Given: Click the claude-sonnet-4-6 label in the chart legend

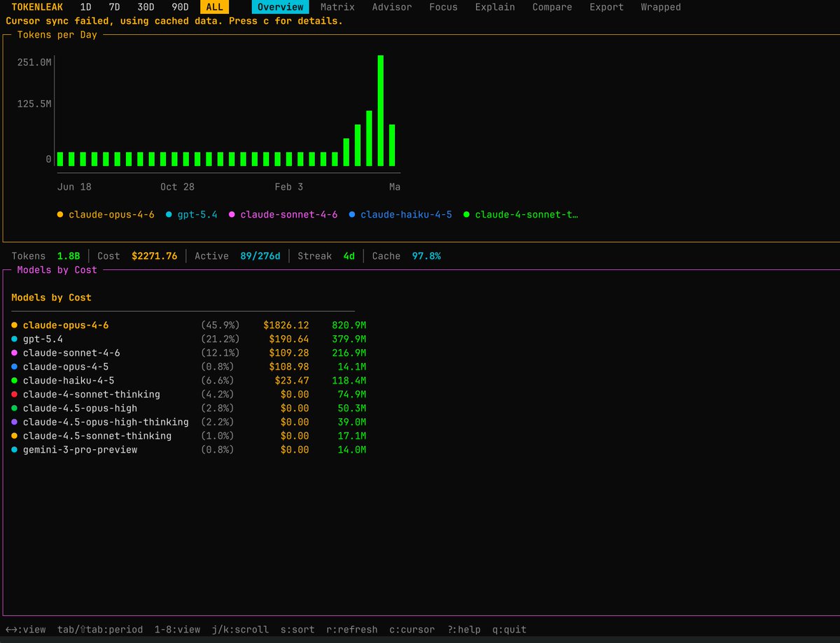Looking at the screenshot, I should [x=289, y=215].
